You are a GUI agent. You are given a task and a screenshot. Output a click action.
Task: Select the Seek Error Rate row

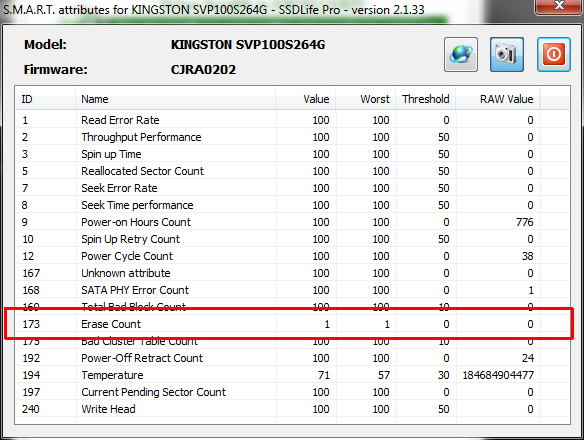coord(292,188)
